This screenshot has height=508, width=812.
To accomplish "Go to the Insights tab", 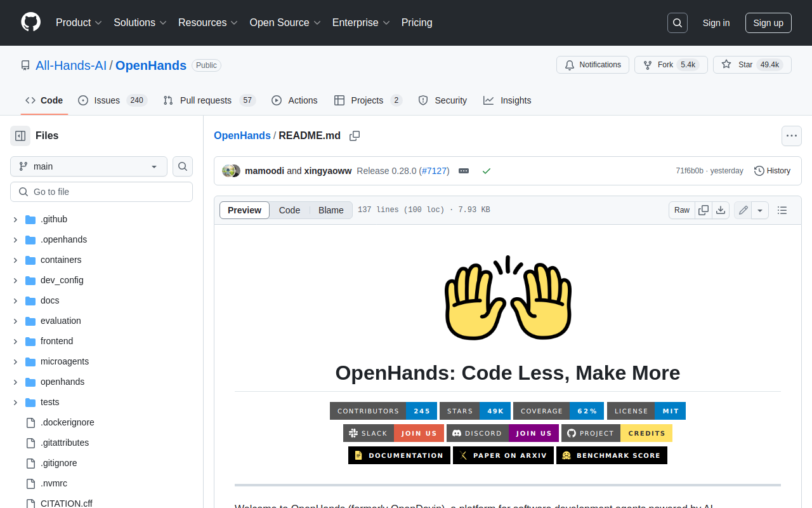I will click(x=507, y=100).
